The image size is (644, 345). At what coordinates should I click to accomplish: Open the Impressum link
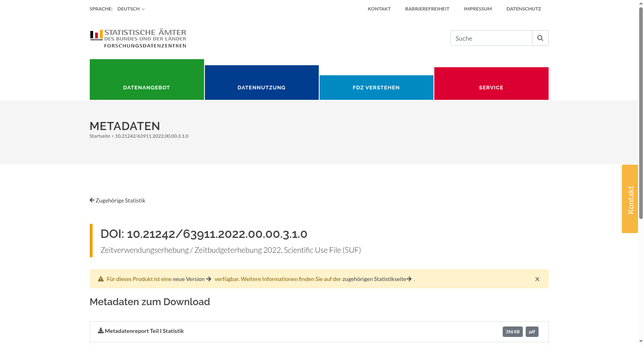click(478, 9)
